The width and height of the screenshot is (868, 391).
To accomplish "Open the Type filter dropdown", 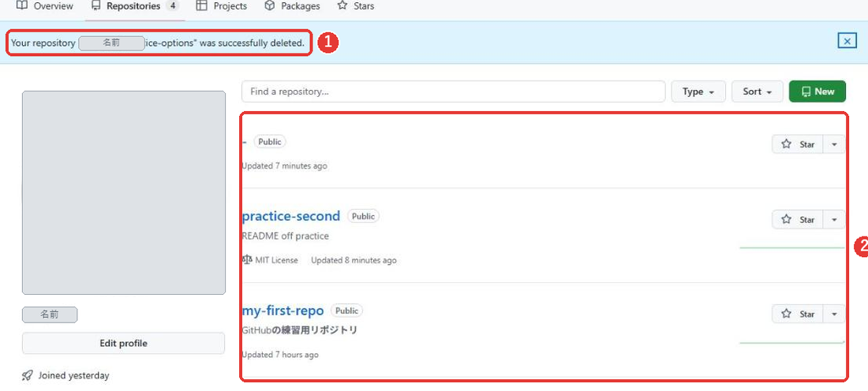I will 698,91.
